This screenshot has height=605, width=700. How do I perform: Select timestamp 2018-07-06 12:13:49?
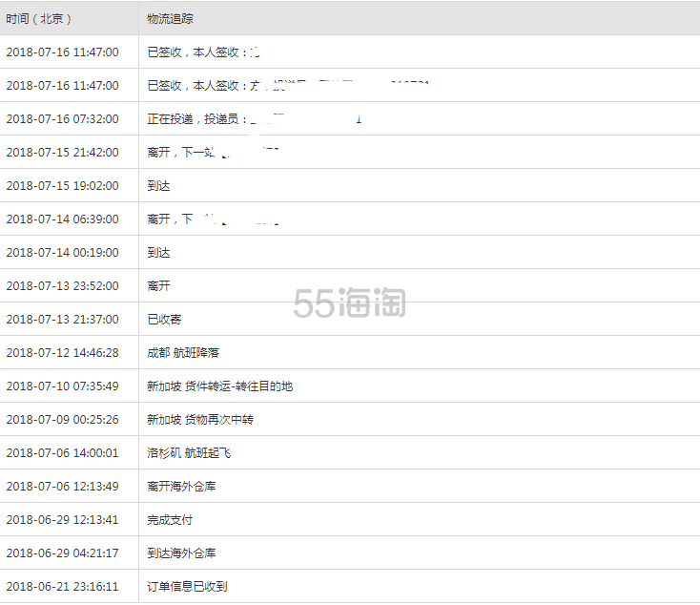point(63,486)
